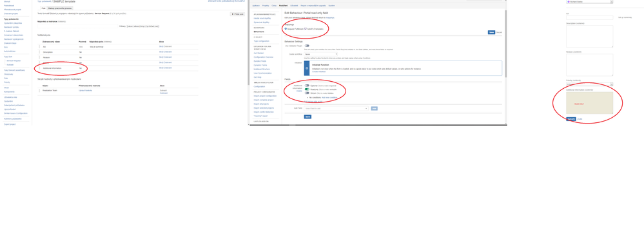Click the Save button beside Discard
This screenshot has width=644, height=233.
pyautogui.click(x=491, y=32)
